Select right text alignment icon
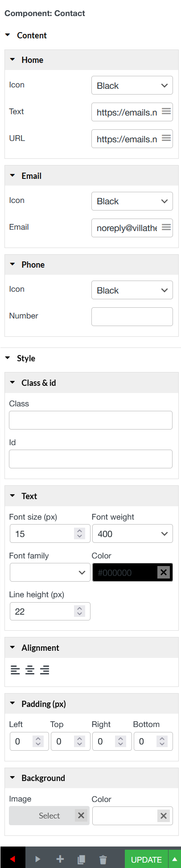Screen dimensions: 181x868 [45, 670]
